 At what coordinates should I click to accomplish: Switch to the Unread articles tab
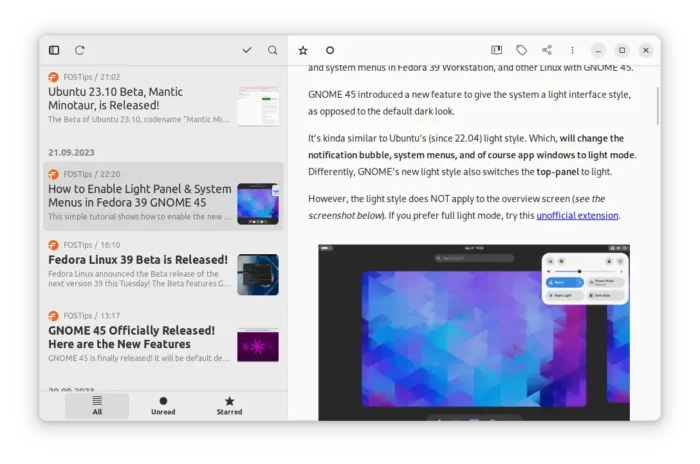(163, 405)
